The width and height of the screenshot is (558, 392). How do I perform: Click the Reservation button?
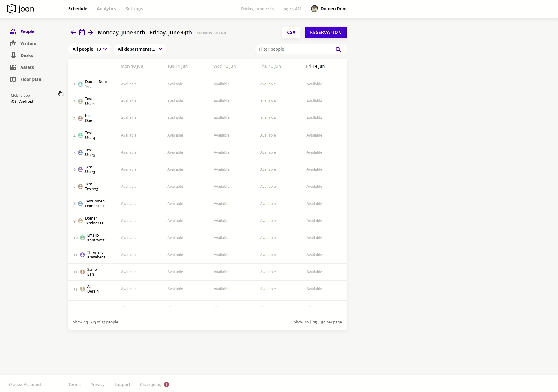point(326,32)
